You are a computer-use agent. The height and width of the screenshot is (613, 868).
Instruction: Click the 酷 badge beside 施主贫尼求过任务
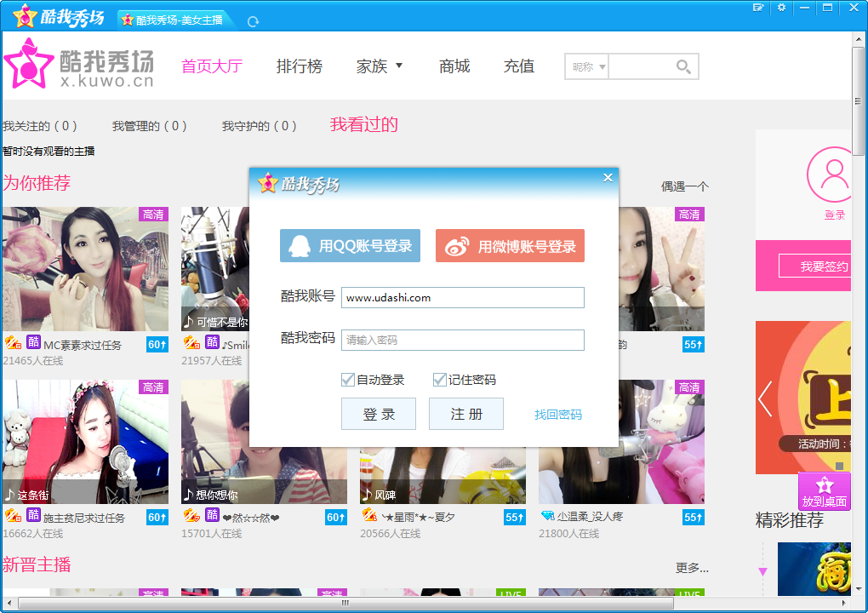click(34, 515)
